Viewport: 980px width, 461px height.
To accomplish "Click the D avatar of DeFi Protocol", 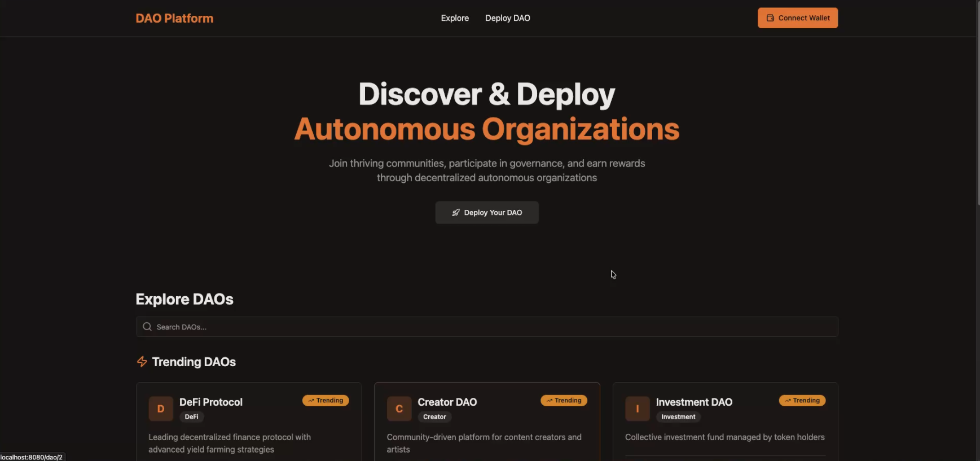I will click(161, 409).
